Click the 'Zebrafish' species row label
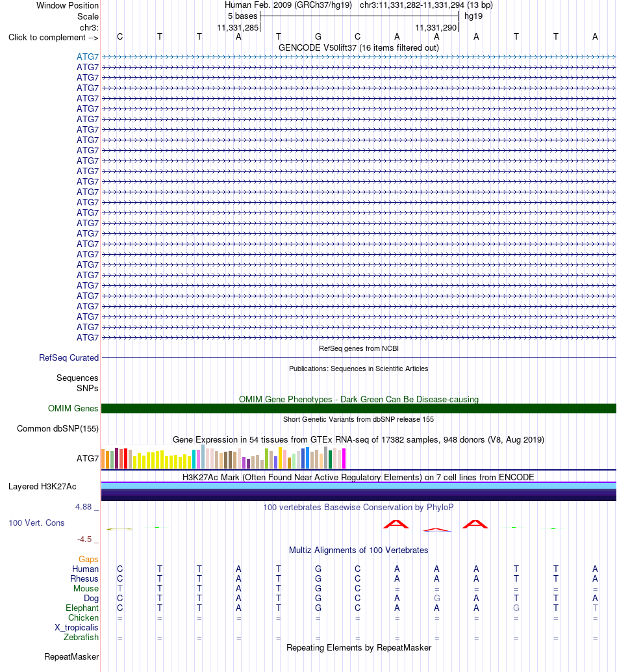 coord(81,638)
